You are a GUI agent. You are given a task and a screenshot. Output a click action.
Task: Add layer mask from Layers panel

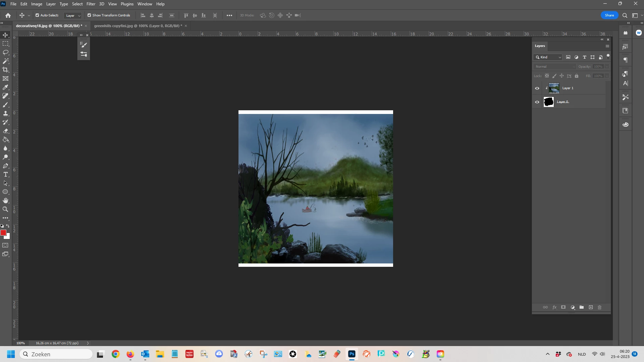click(563, 307)
